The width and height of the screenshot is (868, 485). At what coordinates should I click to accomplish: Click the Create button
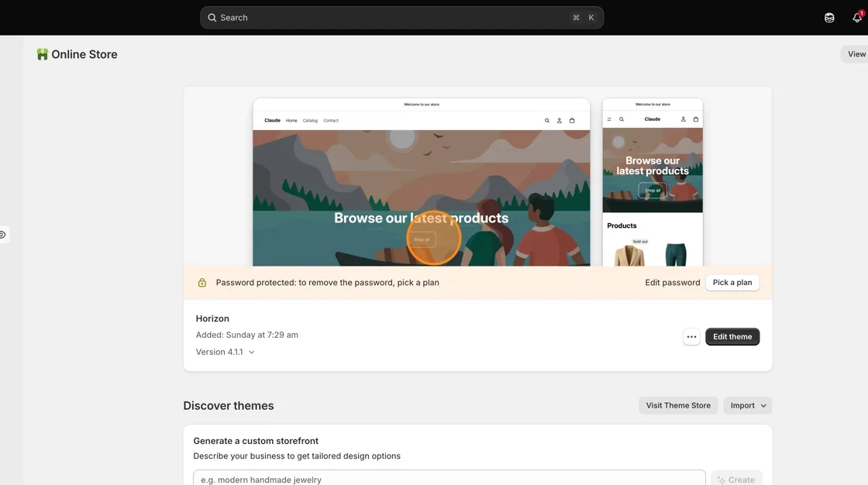point(736,480)
